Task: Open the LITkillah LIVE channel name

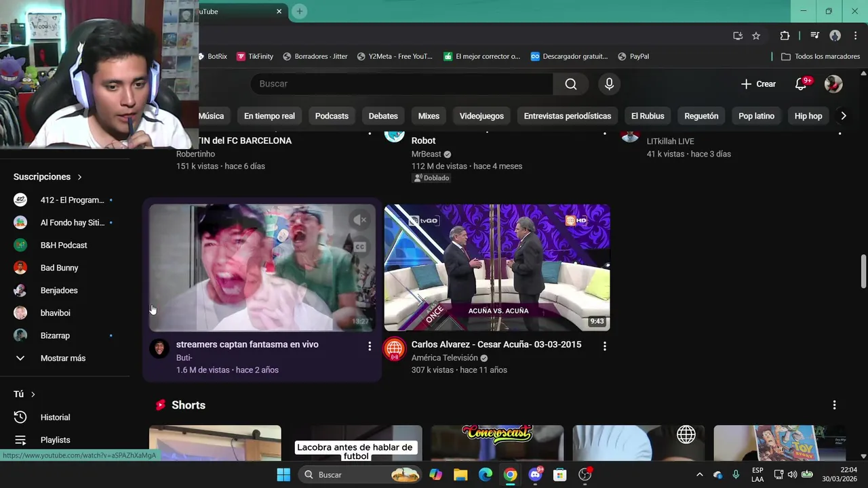Action: pyautogui.click(x=670, y=142)
